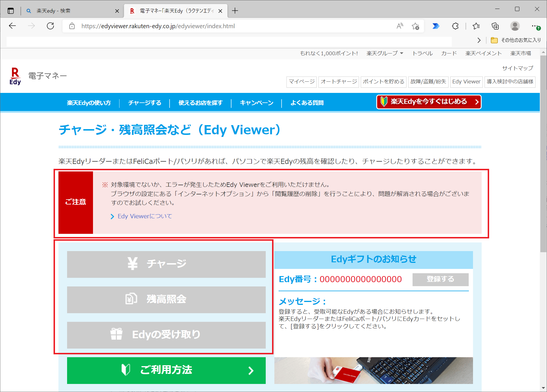This screenshot has width=547, height=392.
Task: Click the gift icon on Edyの受け取り
Action: [x=116, y=334]
